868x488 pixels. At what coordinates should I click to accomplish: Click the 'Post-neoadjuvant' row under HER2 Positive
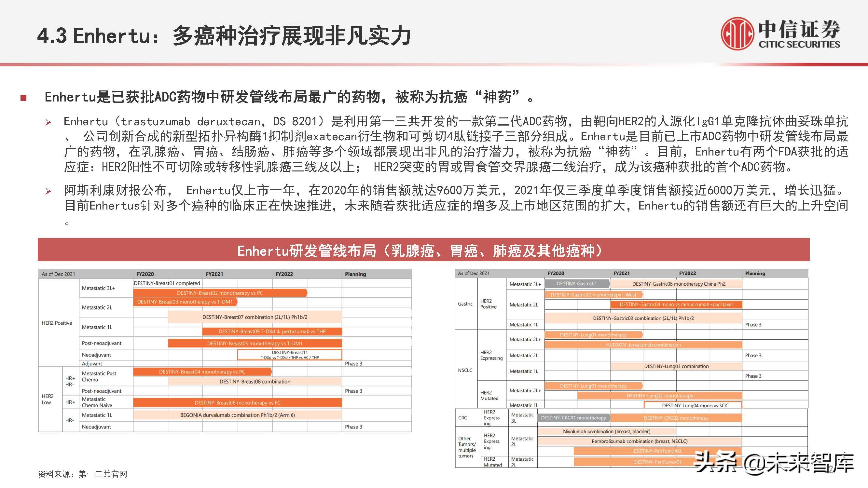tap(102, 343)
